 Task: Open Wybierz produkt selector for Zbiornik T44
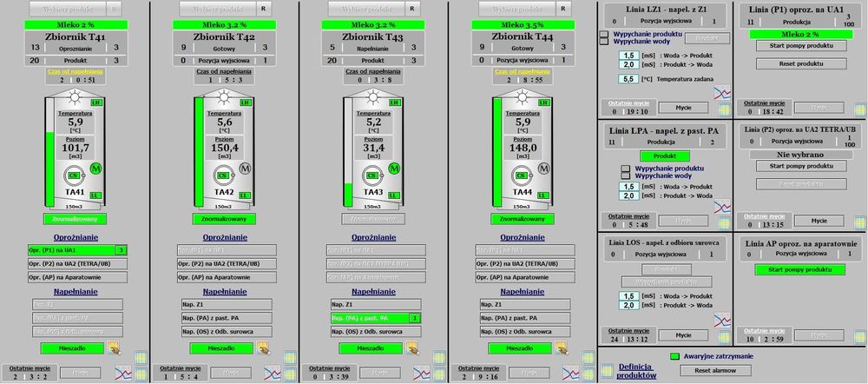516,9
